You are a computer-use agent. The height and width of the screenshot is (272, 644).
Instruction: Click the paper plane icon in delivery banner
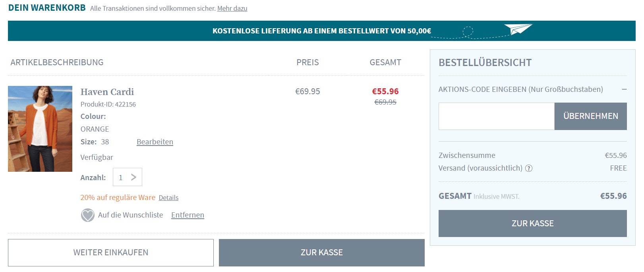click(x=518, y=29)
